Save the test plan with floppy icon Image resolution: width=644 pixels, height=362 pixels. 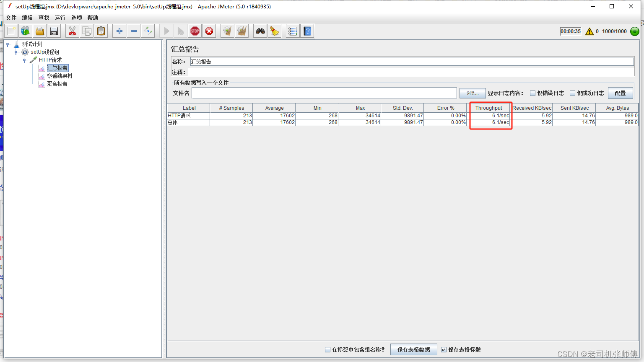(54, 31)
